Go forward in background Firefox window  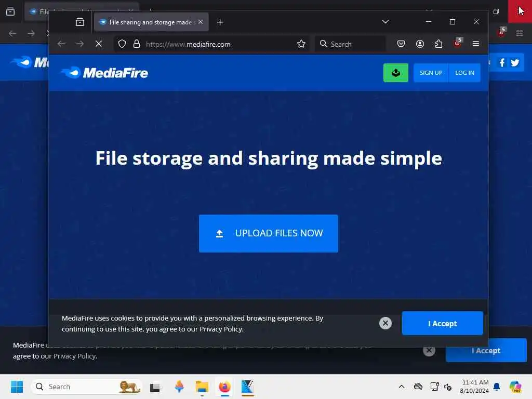31,33
